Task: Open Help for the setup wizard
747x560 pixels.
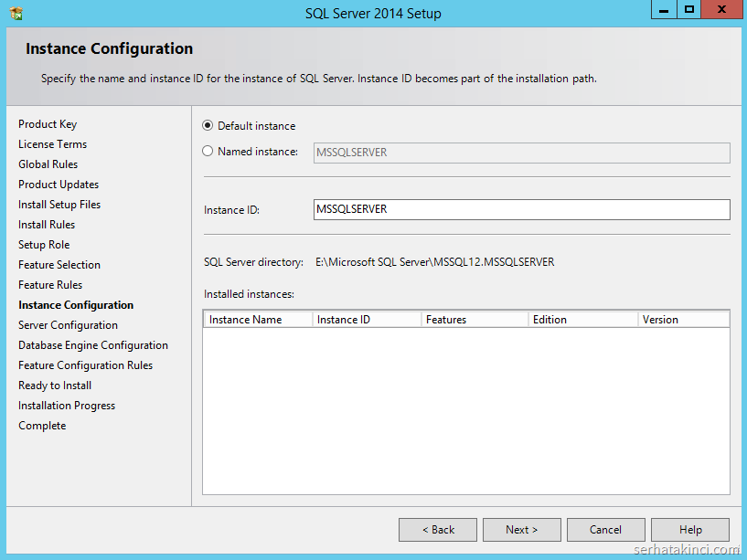Action: (690, 530)
